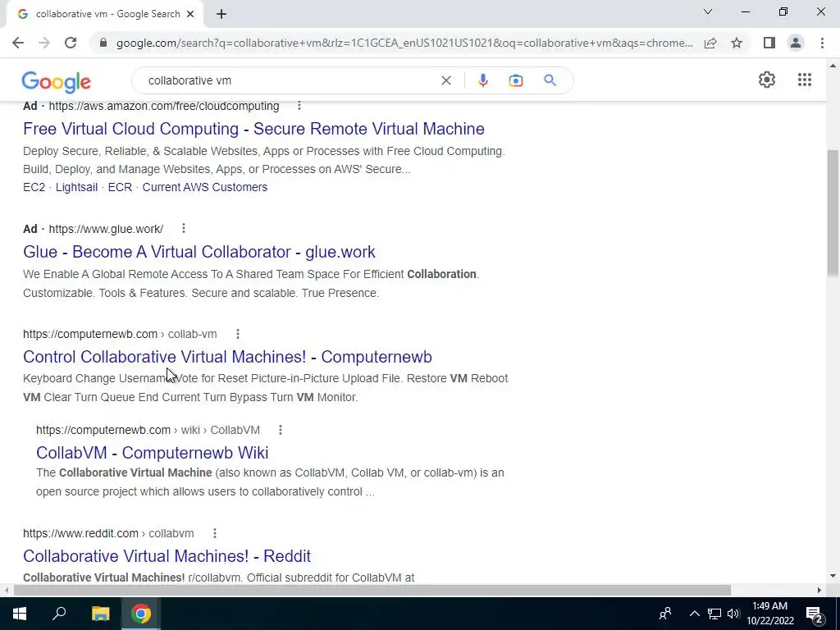Open Control Collaborative Virtual Machines! - Computernewb

coord(227,357)
